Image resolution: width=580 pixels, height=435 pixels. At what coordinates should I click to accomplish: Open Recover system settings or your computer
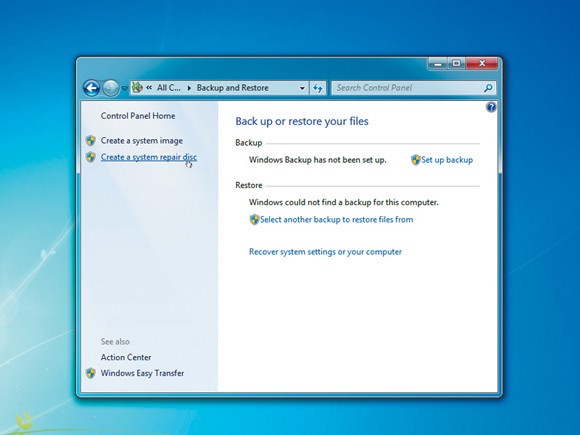[x=325, y=252]
